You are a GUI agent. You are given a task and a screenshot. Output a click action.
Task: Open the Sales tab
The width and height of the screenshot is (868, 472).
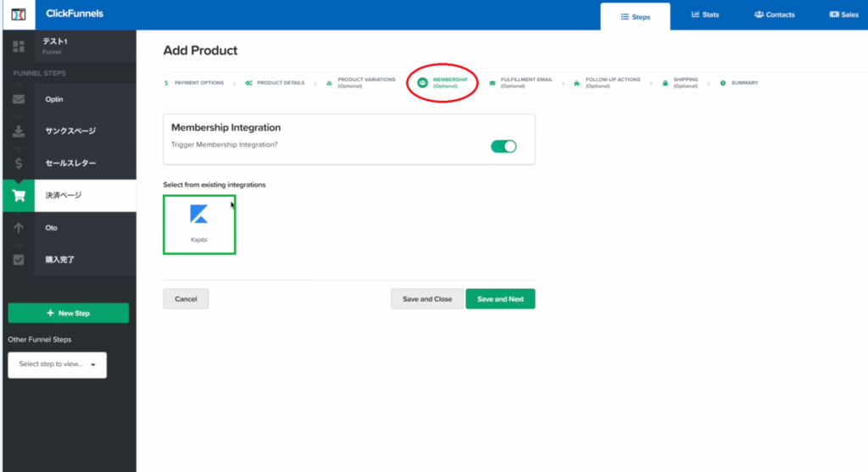(843, 15)
